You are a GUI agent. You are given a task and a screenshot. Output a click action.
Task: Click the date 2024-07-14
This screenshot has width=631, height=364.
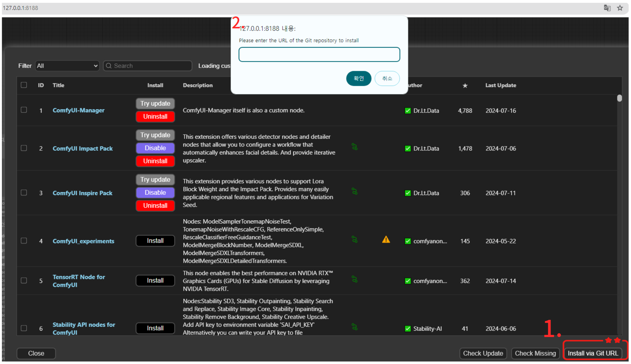[x=501, y=281]
